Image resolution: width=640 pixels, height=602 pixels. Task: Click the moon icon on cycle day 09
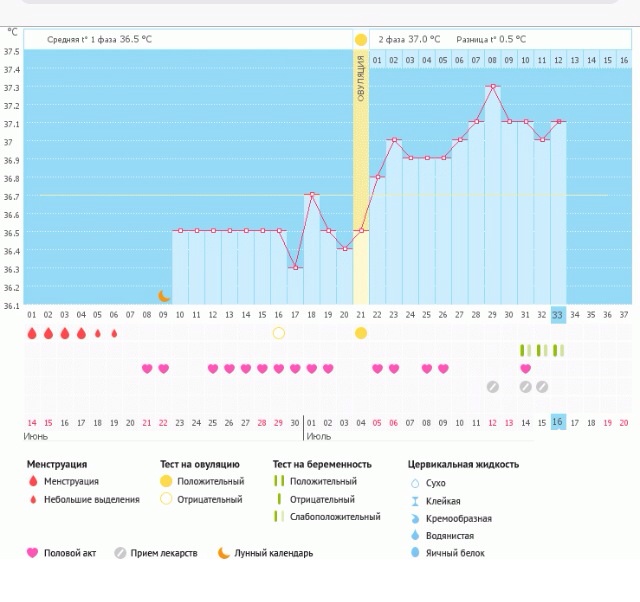[164, 296]
